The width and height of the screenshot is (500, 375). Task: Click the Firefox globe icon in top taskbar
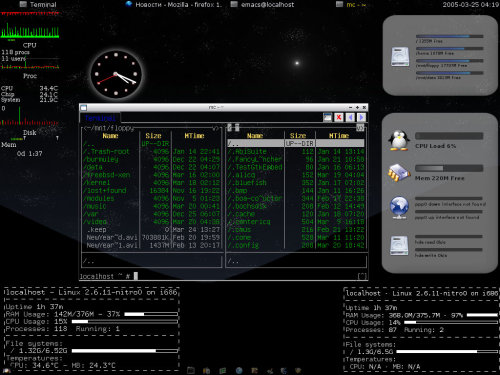[x=129, y=4]
